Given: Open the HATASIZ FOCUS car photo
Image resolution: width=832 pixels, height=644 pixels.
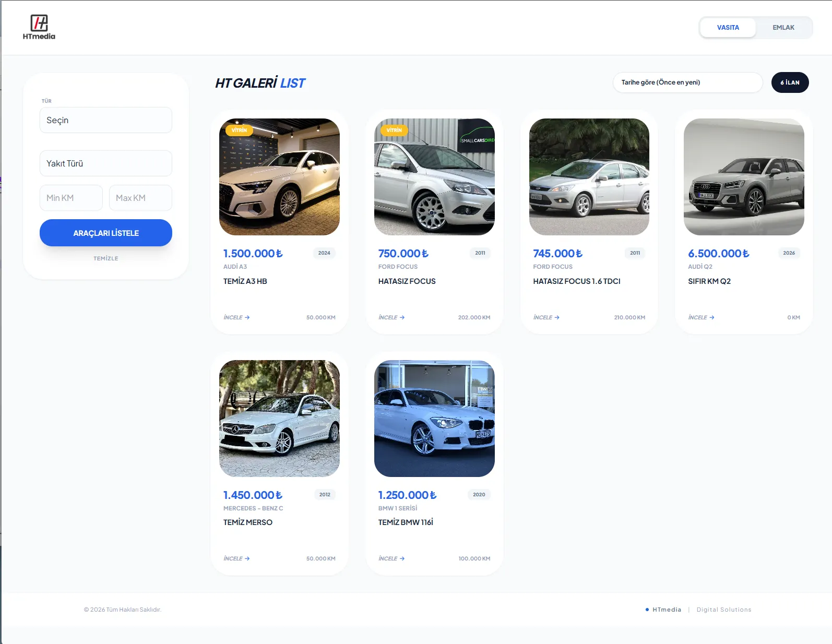Looking at the screenshot, I should pos(434,177).
